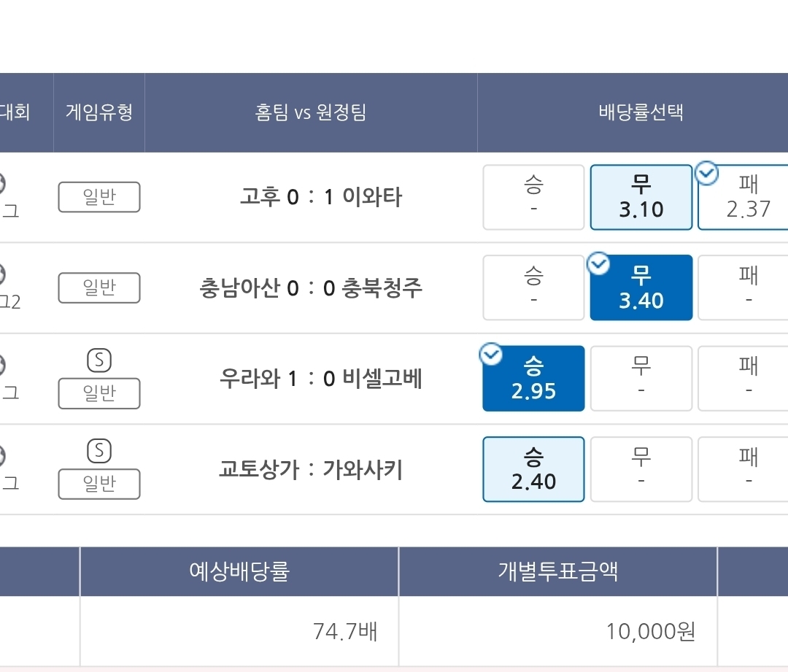Click the check mark on 패 2.37
Viewport: 788px width, 672px height.
[707, 173]
